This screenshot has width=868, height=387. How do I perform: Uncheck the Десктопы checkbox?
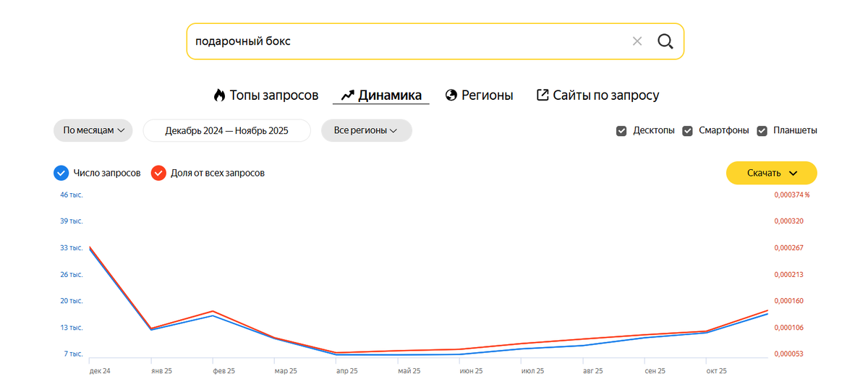[x=621, y=131]
